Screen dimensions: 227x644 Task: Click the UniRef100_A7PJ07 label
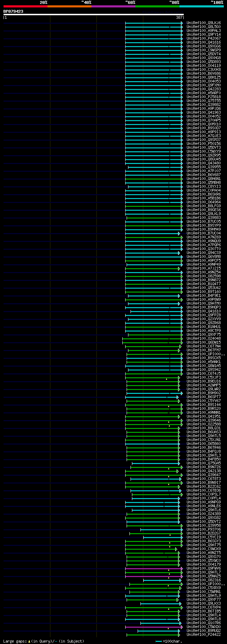pos(204,171)
